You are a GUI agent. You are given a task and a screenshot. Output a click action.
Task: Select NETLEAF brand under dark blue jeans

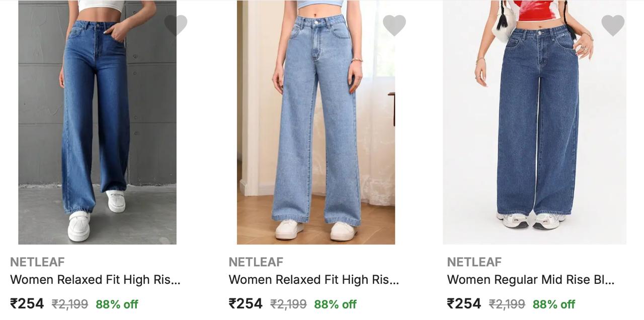[37, 262]
